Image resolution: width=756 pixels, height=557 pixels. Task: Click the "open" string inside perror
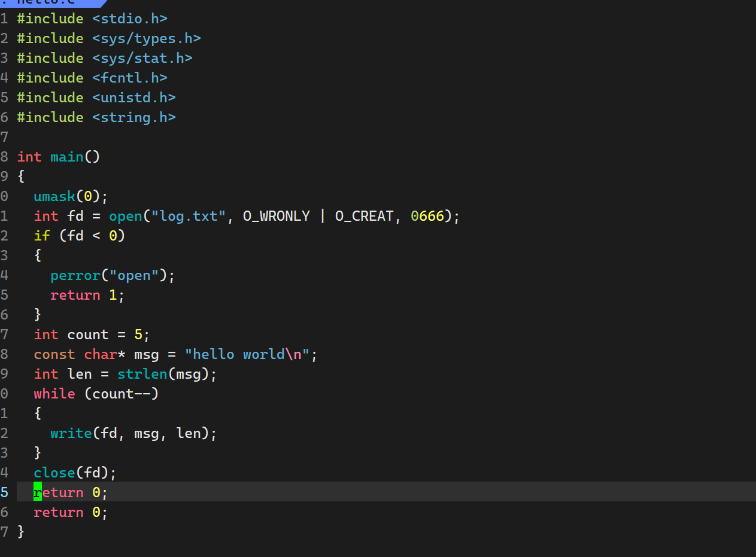click(134, 275)
